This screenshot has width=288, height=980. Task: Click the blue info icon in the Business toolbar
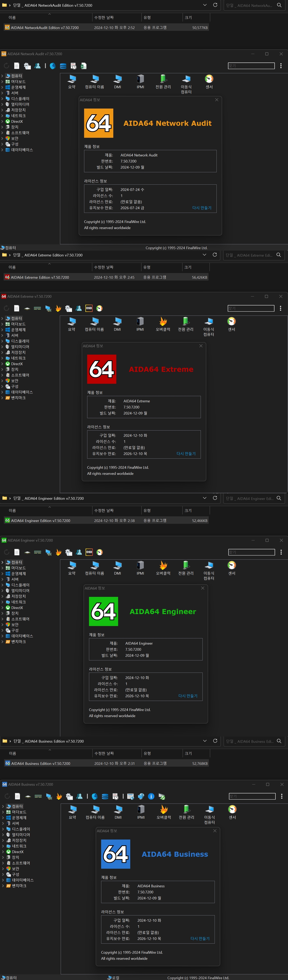pos(151,796)
